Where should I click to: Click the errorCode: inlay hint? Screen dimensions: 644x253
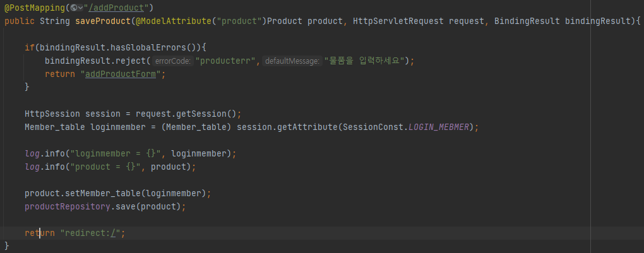point(172,61)
